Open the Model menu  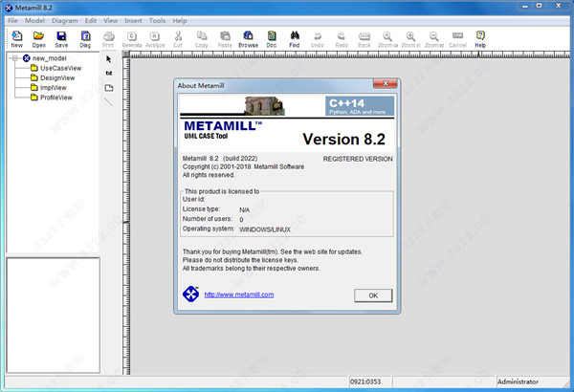coord(34,21)
